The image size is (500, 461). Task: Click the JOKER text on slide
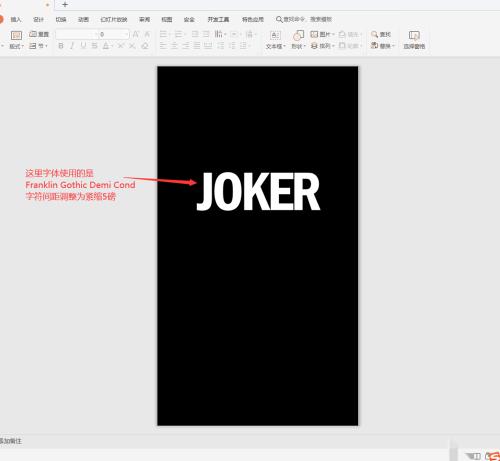point(258,192)
